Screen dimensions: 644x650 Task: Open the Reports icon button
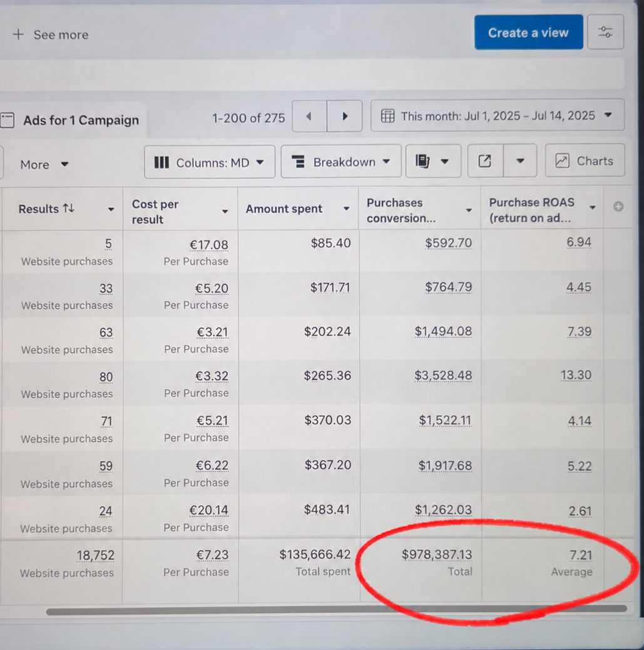[422, 161]
